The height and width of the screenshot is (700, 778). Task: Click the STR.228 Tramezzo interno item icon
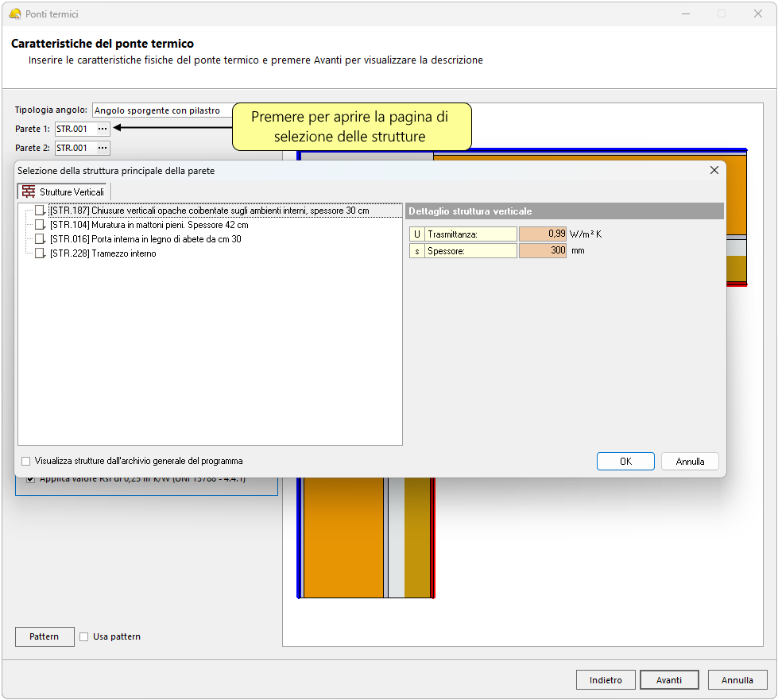click(x=40, y=253)
